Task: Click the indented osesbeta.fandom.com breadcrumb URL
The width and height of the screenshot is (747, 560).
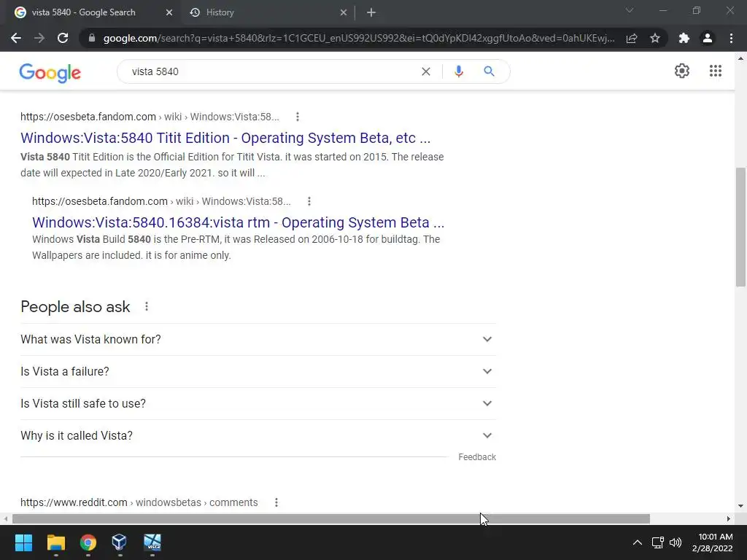Action: coord(161,201)
